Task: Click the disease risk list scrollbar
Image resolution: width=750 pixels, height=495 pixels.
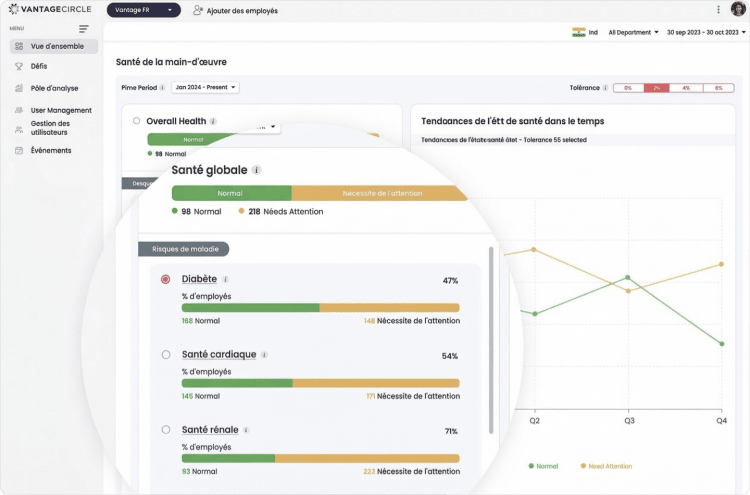Action: (x=491, y=341)
